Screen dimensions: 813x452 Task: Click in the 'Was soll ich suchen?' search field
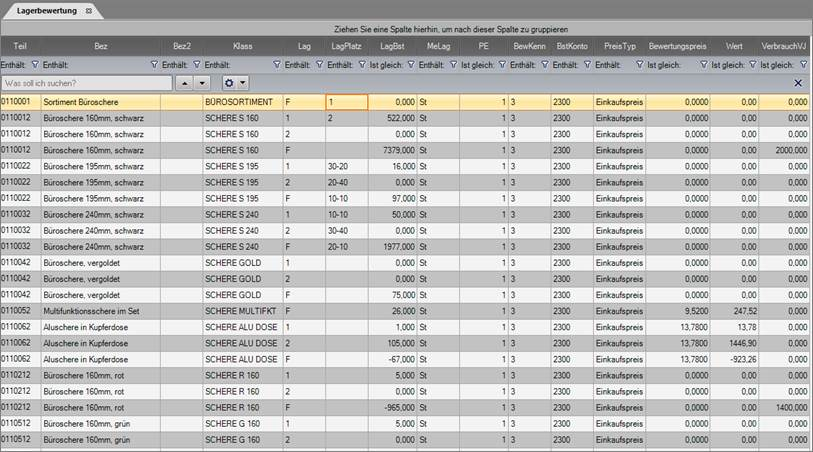(85, 82)
